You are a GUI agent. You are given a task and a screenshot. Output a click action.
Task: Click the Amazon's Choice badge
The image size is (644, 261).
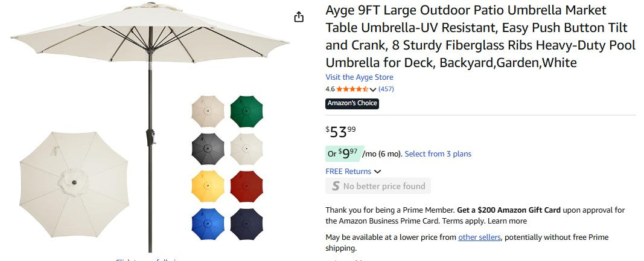(x=352, y=103)
